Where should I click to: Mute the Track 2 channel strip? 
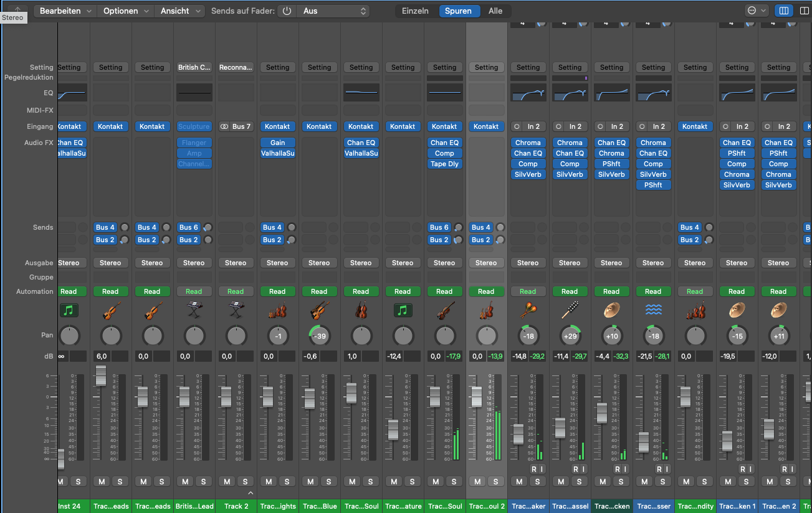click(227, 481)
